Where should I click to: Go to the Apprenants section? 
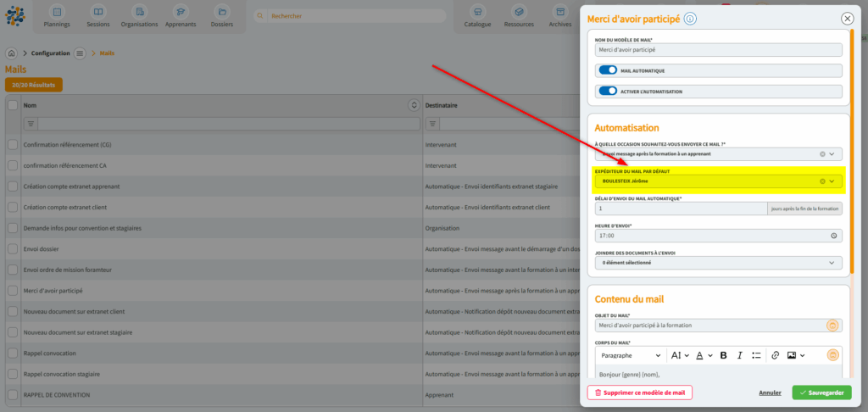pyautogui.click(x=180, y=15)
